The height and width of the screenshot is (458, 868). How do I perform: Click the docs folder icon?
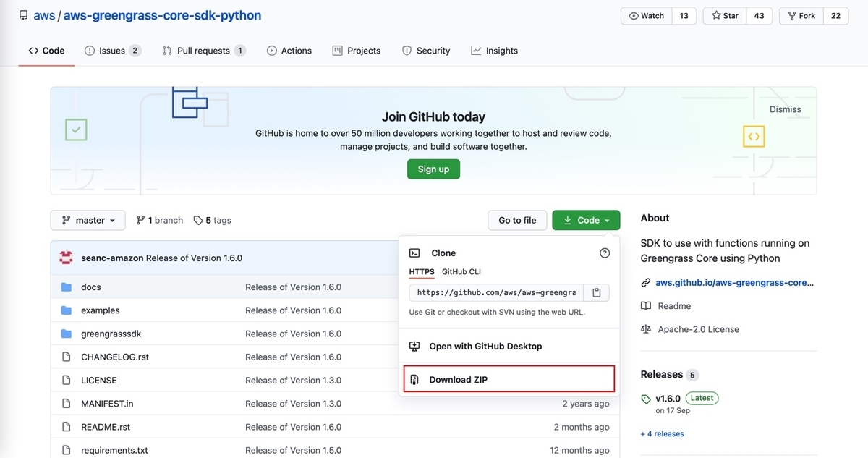pyautogui.click(x=67, y=287)
